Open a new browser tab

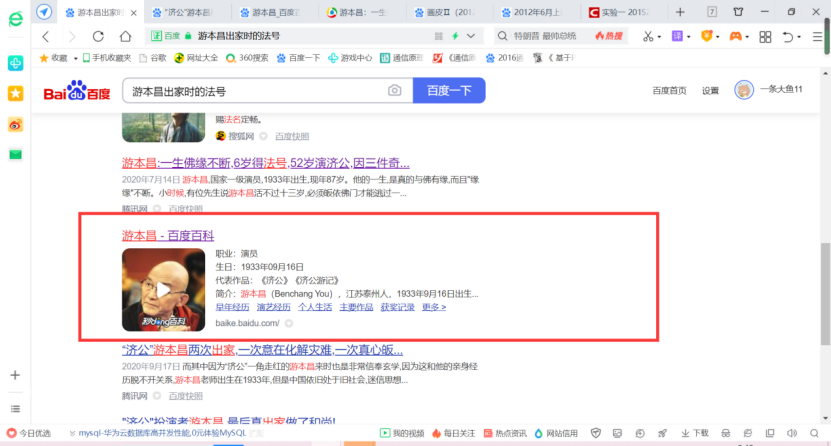(x=680, y=12)
